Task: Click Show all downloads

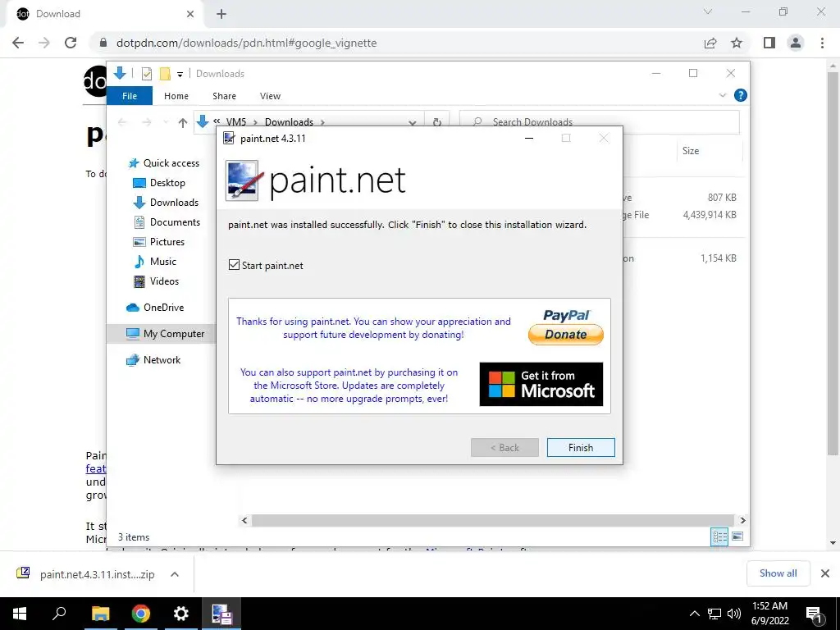Action: [778, 573]
